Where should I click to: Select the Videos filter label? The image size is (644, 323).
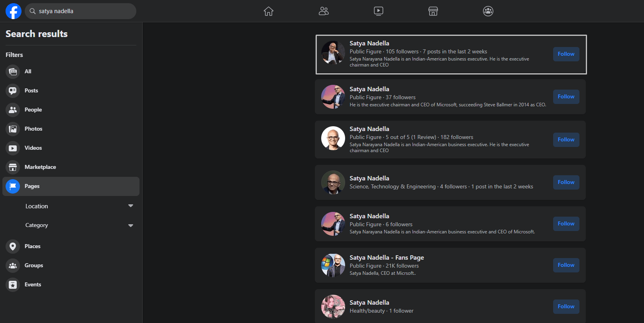click(33, 148)
